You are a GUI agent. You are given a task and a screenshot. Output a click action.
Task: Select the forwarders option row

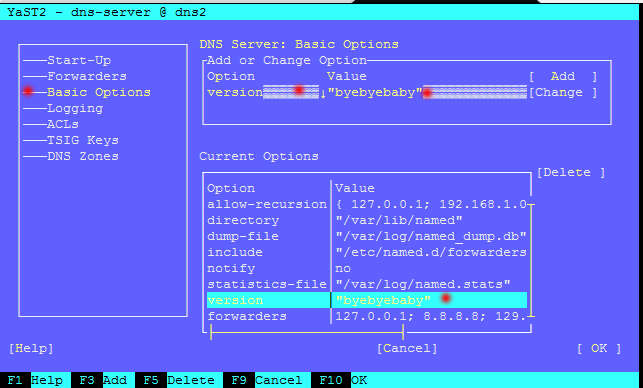(367, 316)
